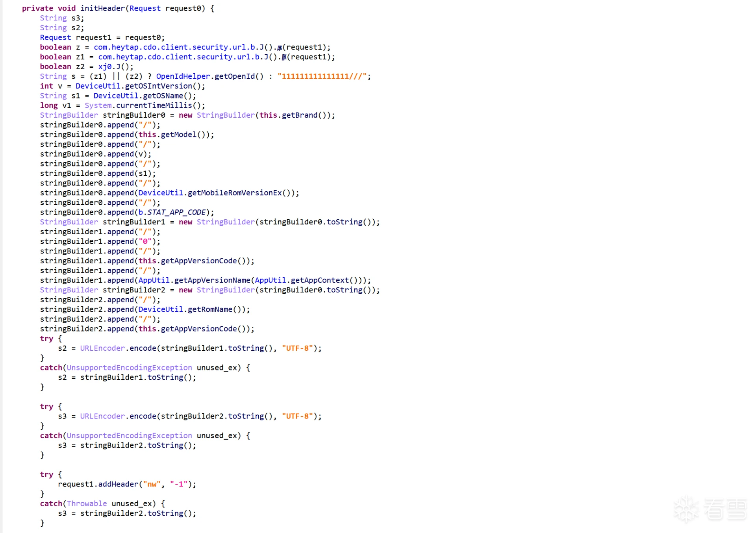
Task: Click the getOpenId method call
Action: (235, 76)
